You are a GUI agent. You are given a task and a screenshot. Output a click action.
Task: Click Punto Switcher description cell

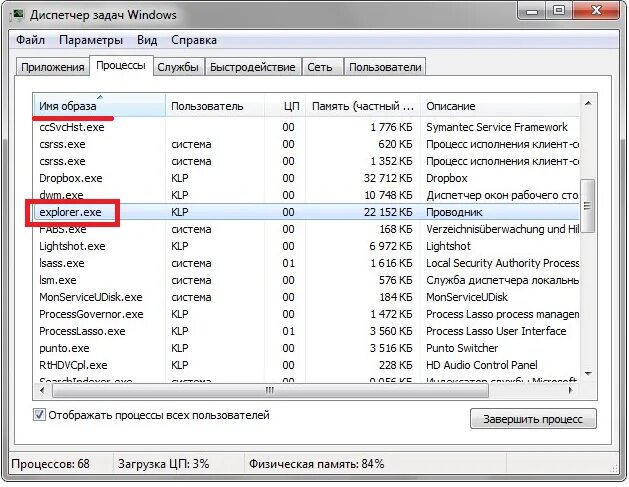click(x=462, y=348)
